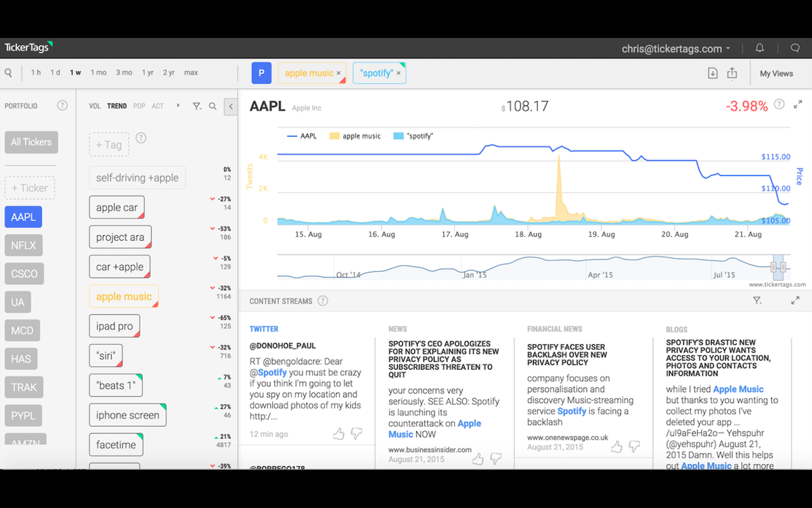Sort tags by VOL
812x508 pixels.
(x=95, y=106)
